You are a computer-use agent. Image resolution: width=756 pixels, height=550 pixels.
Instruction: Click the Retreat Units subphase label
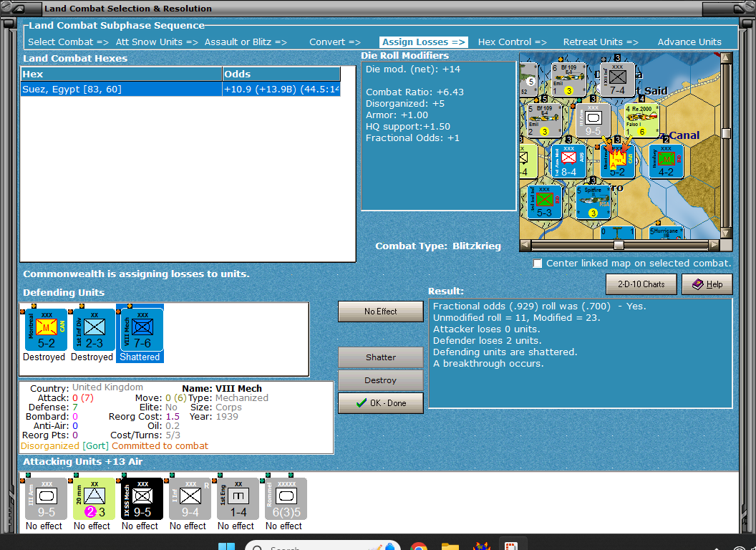[x=600, y=42]
